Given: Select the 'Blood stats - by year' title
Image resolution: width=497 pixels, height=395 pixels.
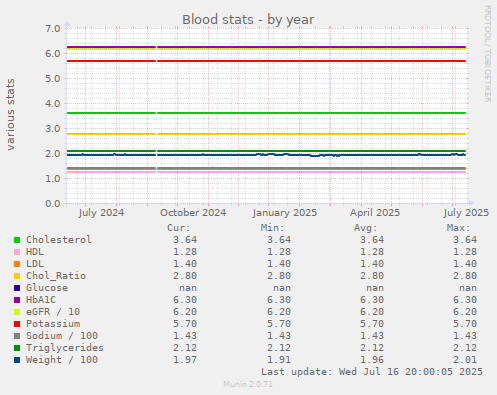Looking at the screenshot, I should coord(248,20).
